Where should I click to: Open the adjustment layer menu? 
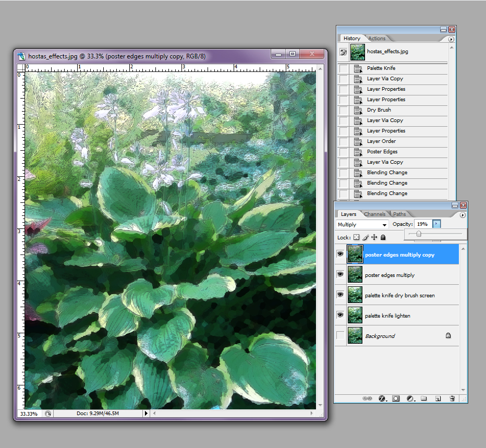[410, 398]
